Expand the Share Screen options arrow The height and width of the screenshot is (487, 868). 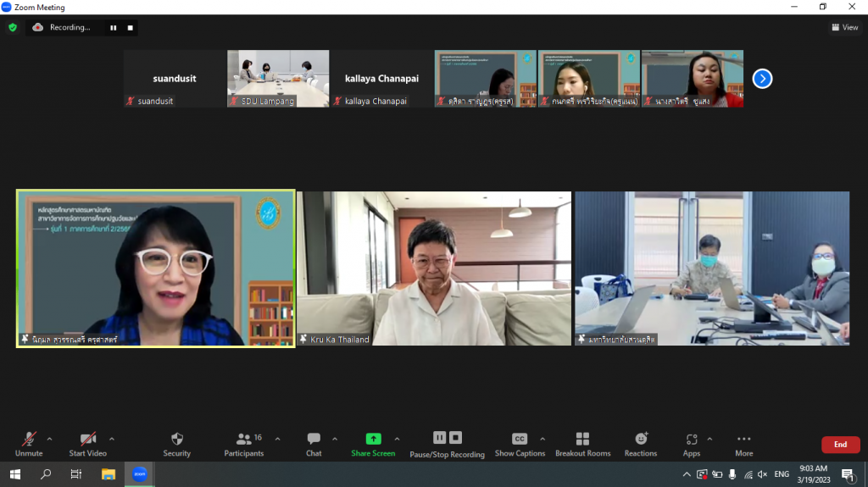tap(397, 439)
